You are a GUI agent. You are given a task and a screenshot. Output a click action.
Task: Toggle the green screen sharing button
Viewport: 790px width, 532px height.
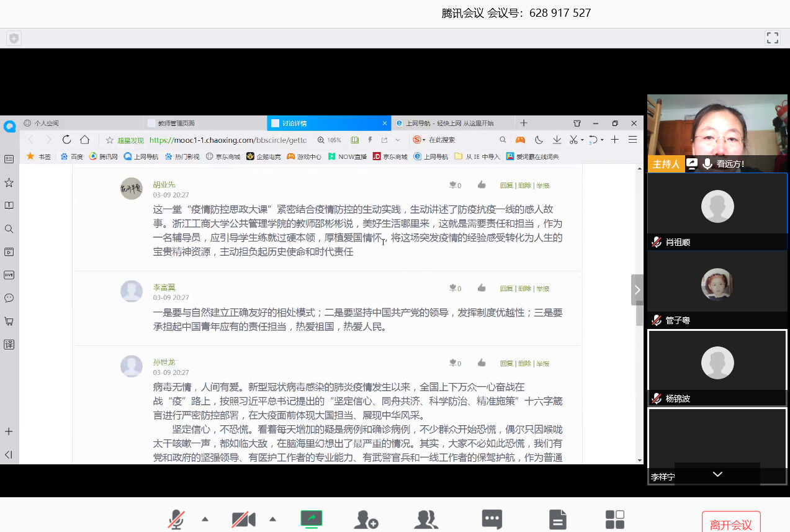click(312, 519)
